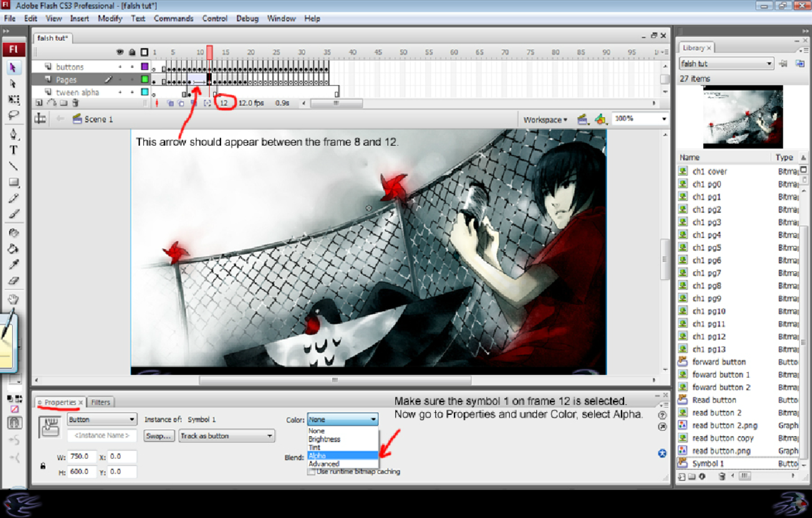Select the Subselection tool
The width and height of the screenshot is (812, 518).
tap(13, 83)
